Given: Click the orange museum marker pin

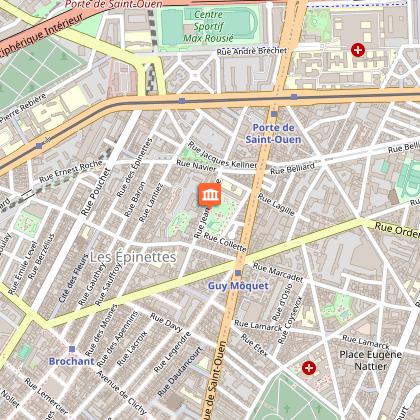Looking at the screenshot, I should pos(209,195).
